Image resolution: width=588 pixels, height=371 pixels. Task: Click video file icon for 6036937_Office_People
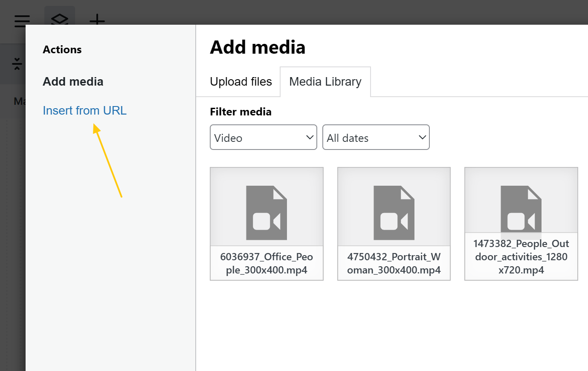click(x=266, y=213)
